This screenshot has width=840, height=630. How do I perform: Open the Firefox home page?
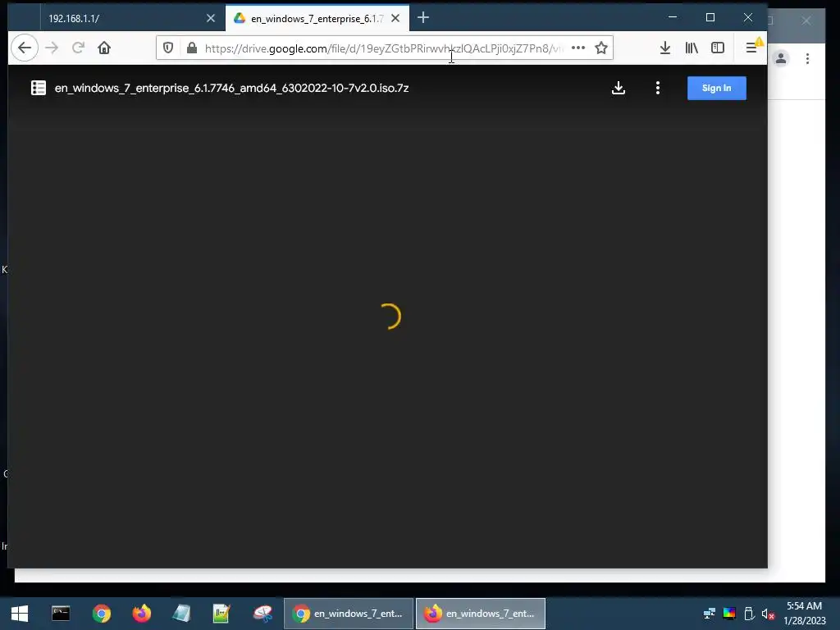[104, 48]
